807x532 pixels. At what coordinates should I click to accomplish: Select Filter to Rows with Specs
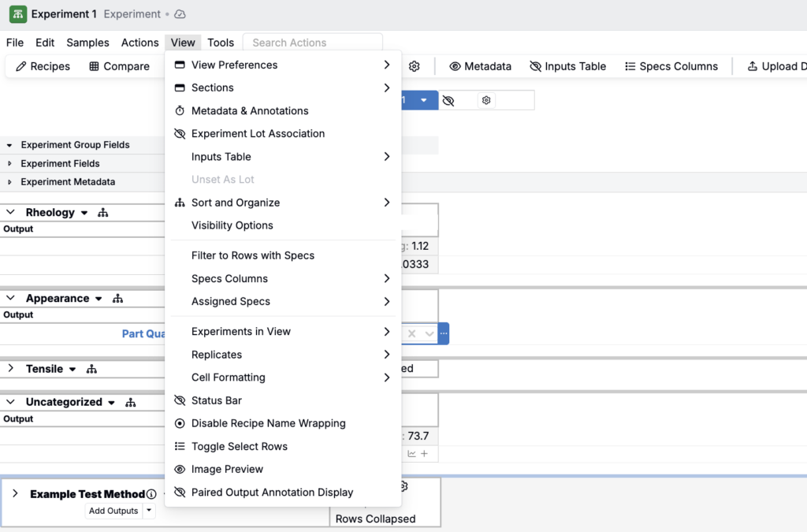[252, 255]
